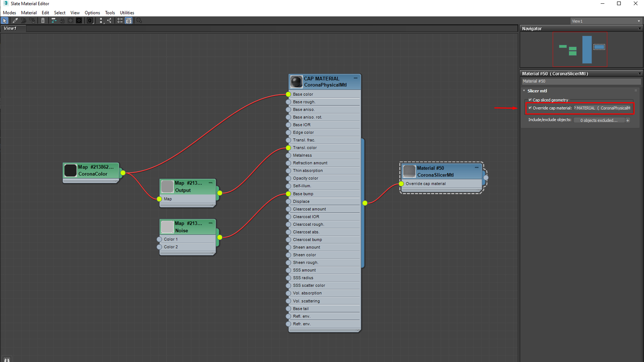Open Material ID Channel flyout
Screen dimensions: 644x362
(90, 21)
